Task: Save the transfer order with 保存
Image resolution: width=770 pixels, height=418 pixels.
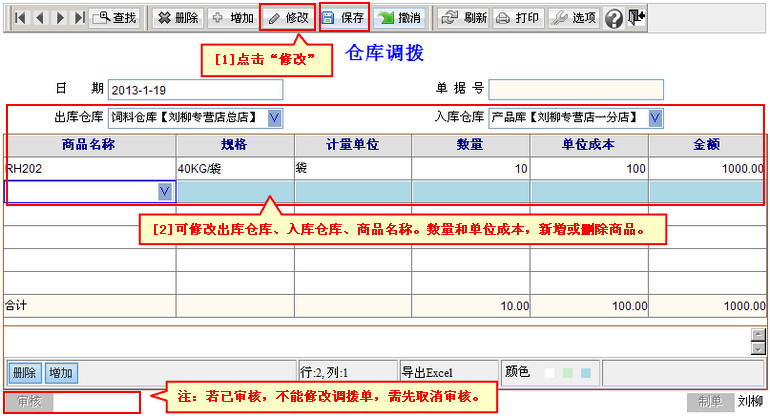Action: pos(344,18)
